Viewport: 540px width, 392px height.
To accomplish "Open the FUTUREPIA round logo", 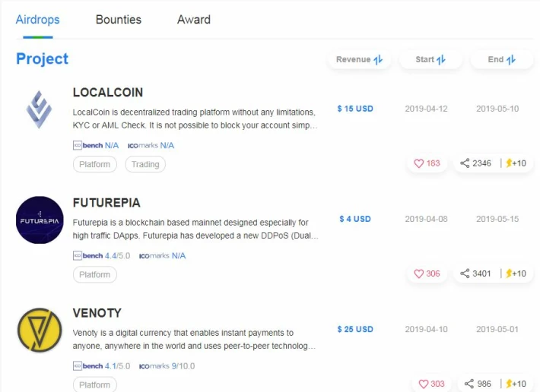I will coord(40,220).
